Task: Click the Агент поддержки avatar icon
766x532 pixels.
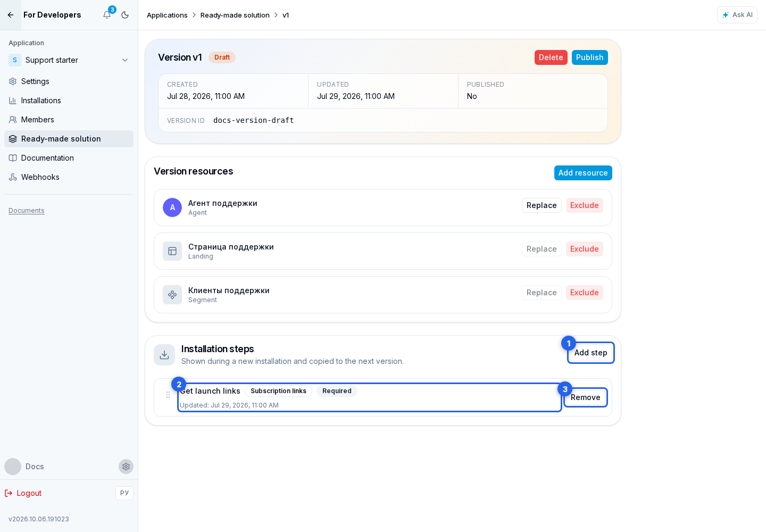Action: [x=172, y=207]
